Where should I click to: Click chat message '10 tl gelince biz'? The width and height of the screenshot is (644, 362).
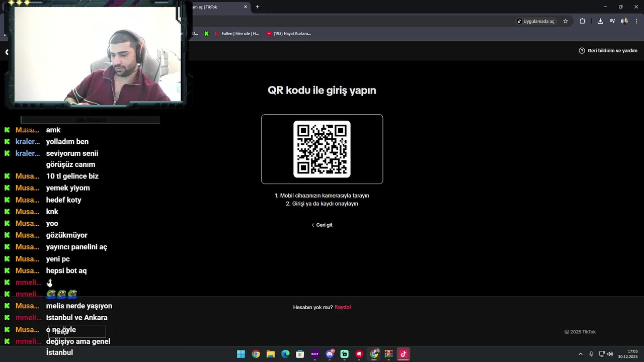(72, 176)
